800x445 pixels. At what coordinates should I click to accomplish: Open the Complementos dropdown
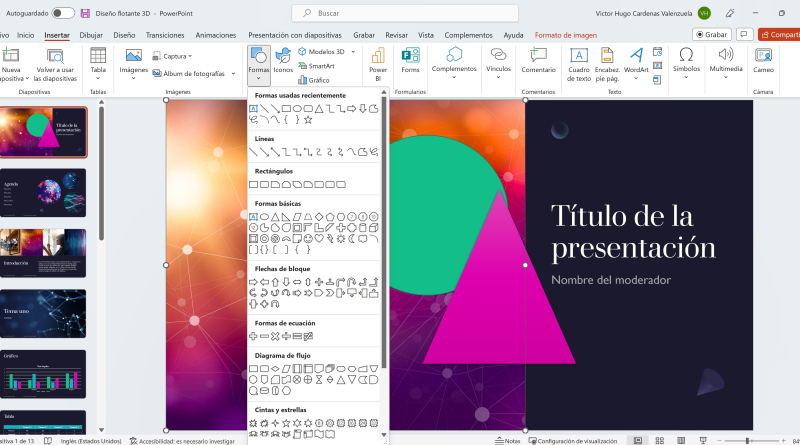coord(454,63)
